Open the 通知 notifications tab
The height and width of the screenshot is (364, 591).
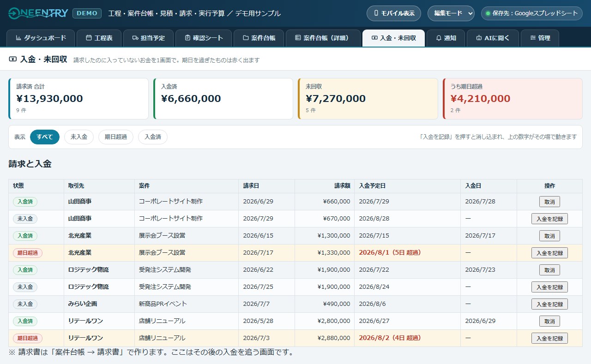446,38
